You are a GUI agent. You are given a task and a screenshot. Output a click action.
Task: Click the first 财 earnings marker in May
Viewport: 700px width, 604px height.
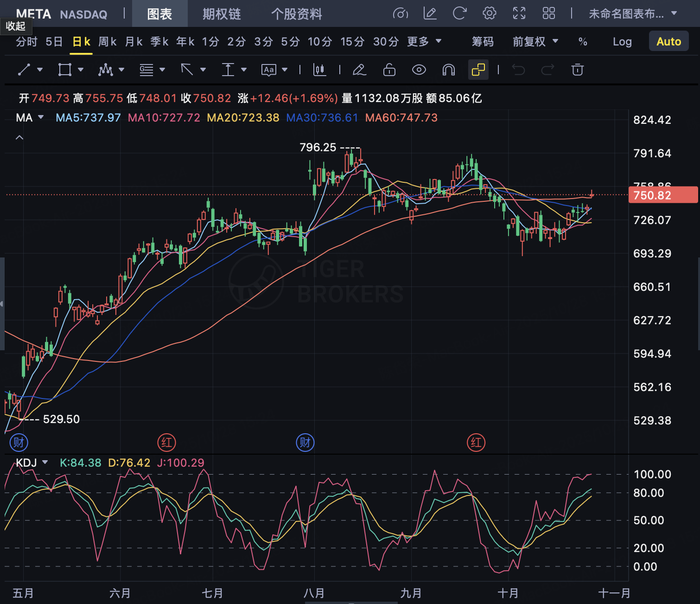tap(19, 443)
